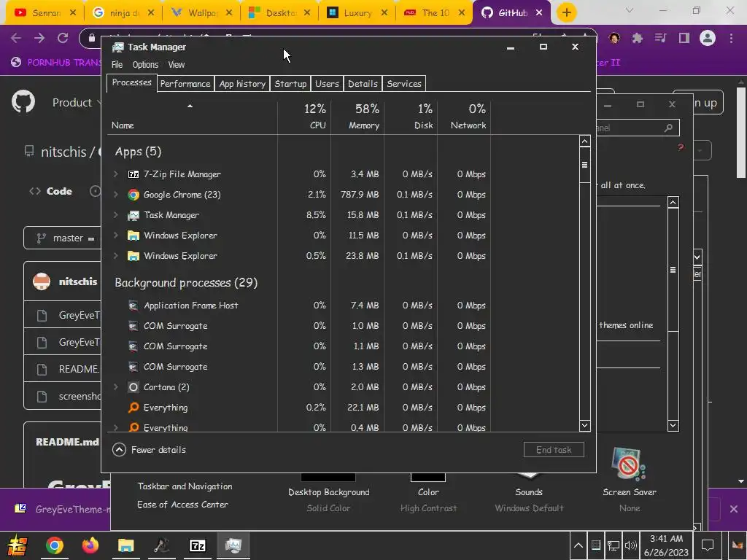
Task: Switch to the Services tab
Action: coord(404,84)
